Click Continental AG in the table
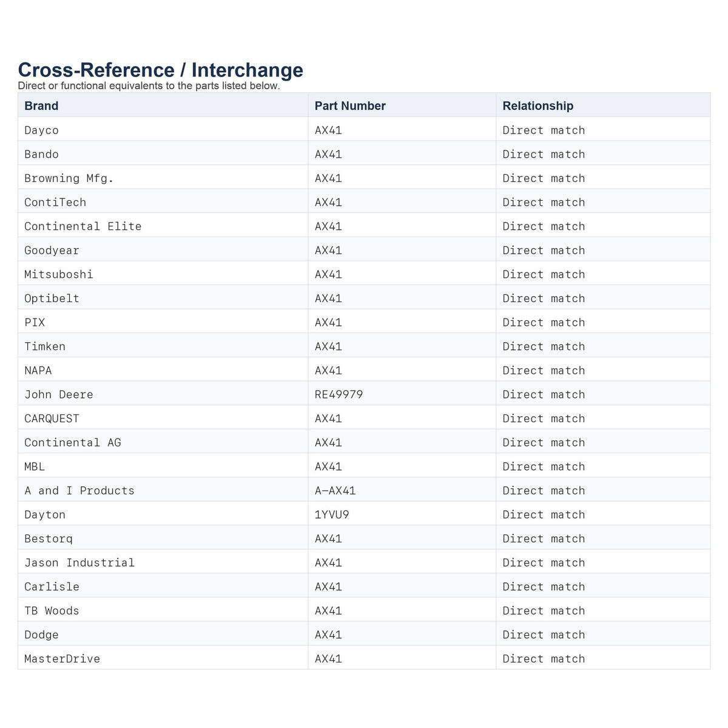Screen dimensions: 728x728 [x=73, y=442]
